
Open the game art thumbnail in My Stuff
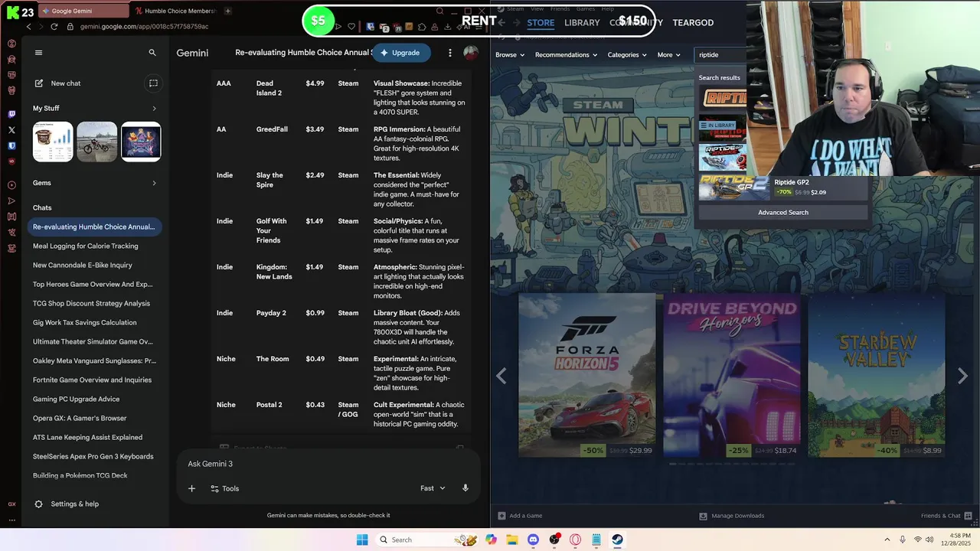[x=141, y=142]
